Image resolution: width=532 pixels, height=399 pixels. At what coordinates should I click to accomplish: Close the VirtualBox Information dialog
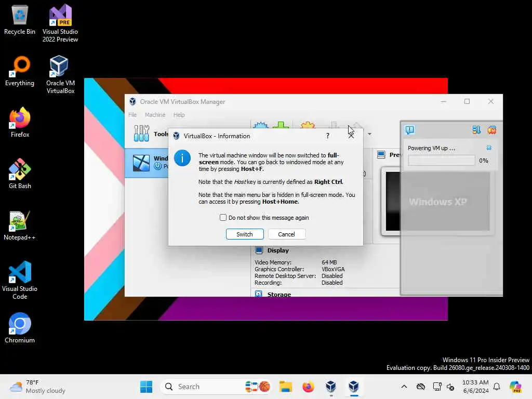(x=351, y=136)
